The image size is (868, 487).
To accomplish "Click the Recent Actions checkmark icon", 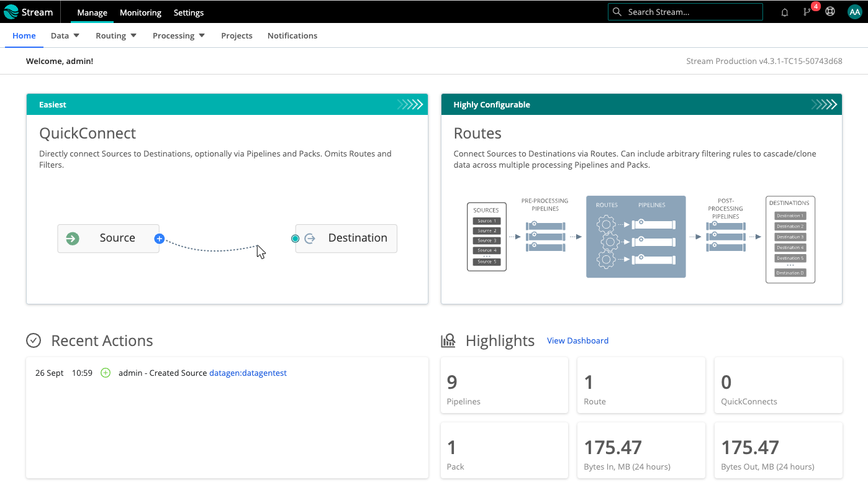I will point(34,340).
